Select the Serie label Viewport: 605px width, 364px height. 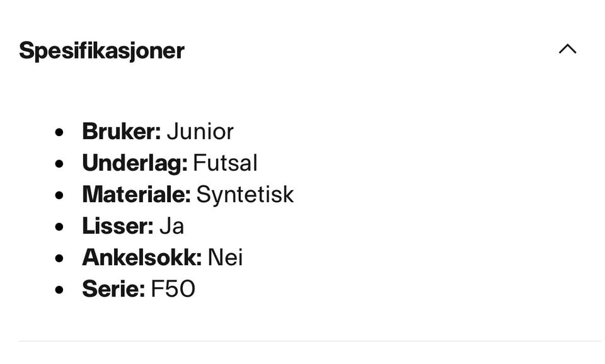pos(114,289)
